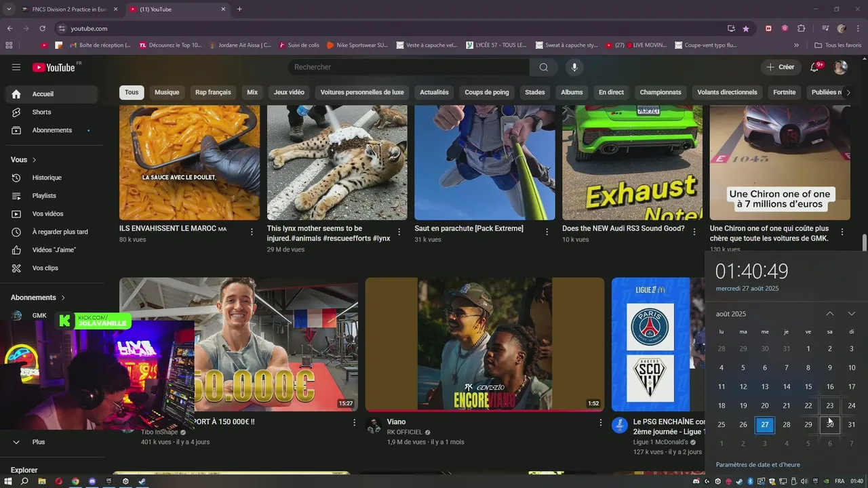Image resolution: width=868 pixels, height=488 pixels.
Task: Reload the page in Chrome
Action: 42,28
